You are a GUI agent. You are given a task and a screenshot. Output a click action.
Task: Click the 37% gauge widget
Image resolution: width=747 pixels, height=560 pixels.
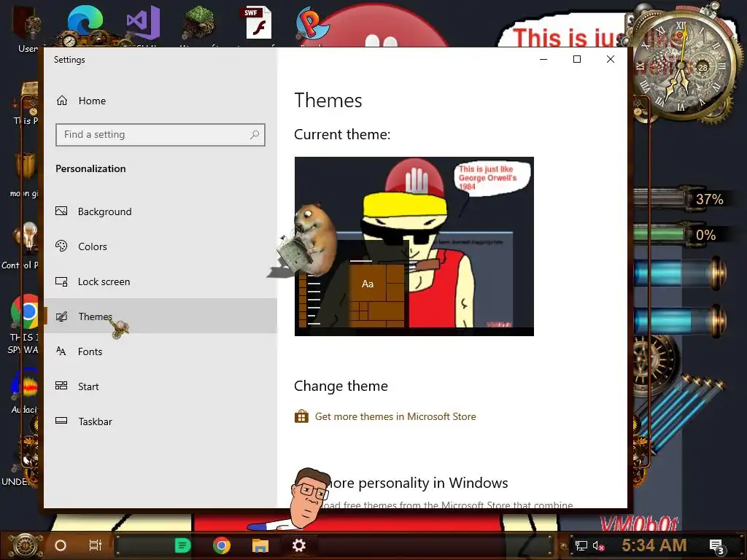(683, 198)
